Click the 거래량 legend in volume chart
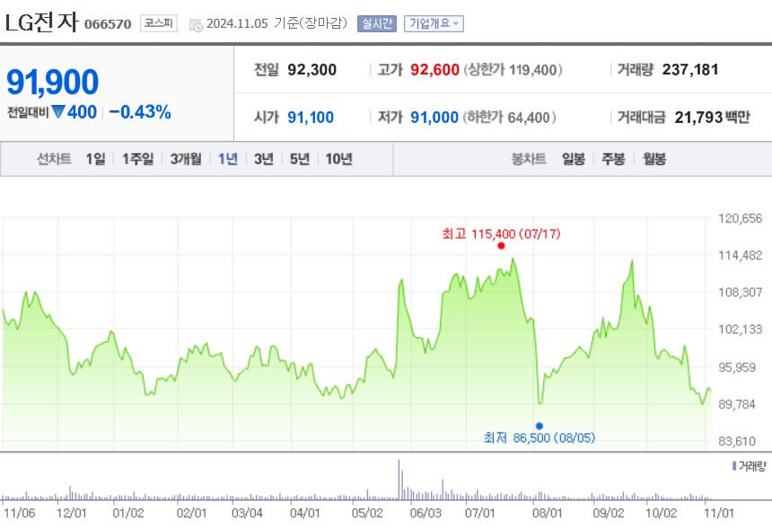 tap(750, 466)
